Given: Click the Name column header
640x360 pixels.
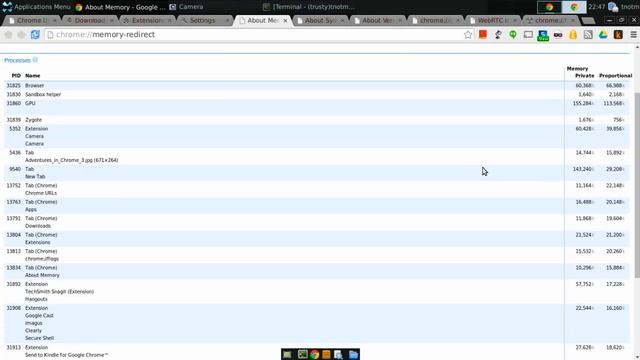Looking at the screenshot, I should [x=33, y=76].
